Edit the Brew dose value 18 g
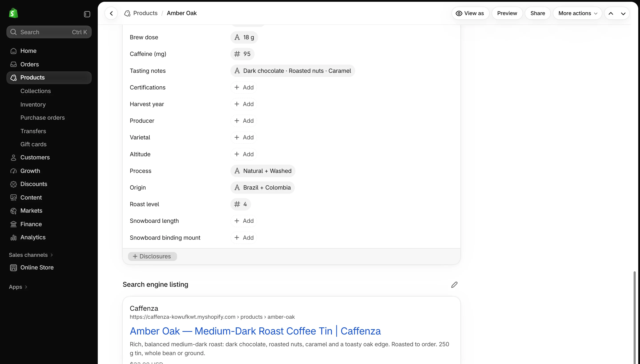The image size is (640, 364). click(244, 37)
